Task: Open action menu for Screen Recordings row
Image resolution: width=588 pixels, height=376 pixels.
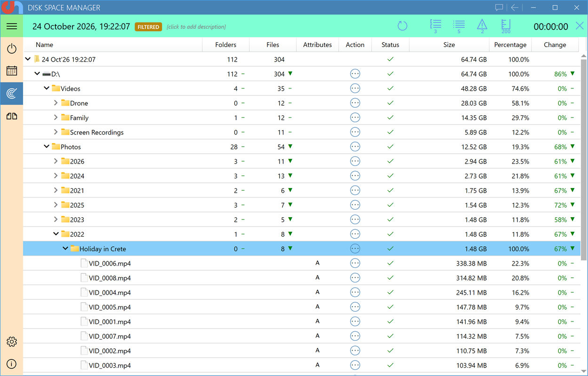Action: click(355, 132)
